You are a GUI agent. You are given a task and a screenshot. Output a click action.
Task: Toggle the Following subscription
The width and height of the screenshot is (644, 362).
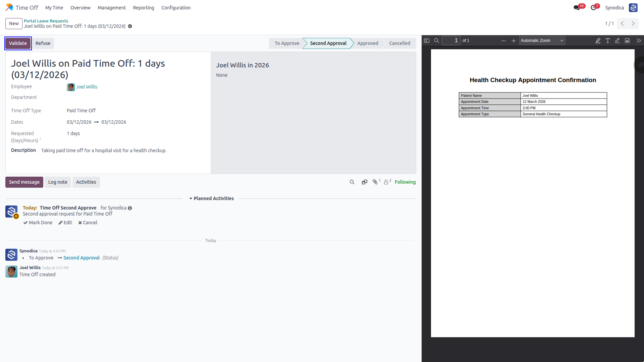point(405,182)
